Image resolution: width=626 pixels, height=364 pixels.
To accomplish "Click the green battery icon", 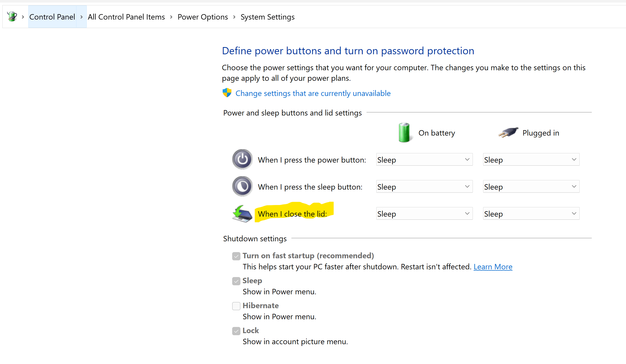I will click(x=404, y=132).
